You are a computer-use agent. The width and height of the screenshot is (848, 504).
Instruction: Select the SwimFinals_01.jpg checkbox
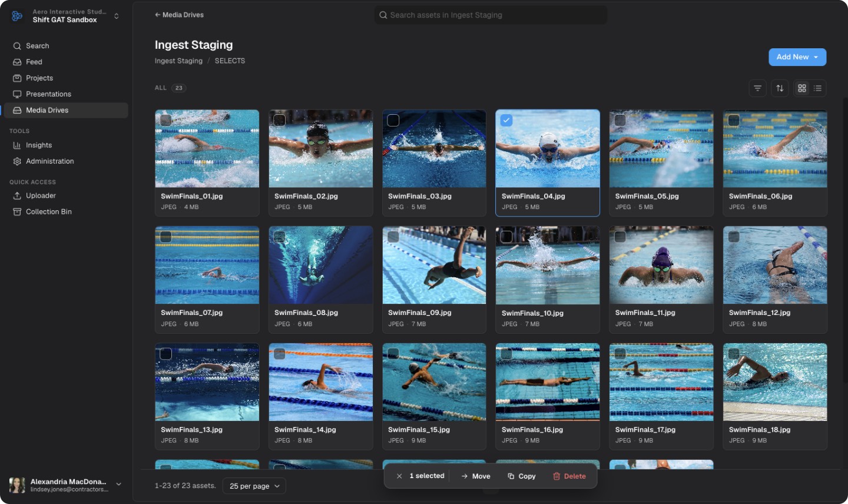(166, 120)
